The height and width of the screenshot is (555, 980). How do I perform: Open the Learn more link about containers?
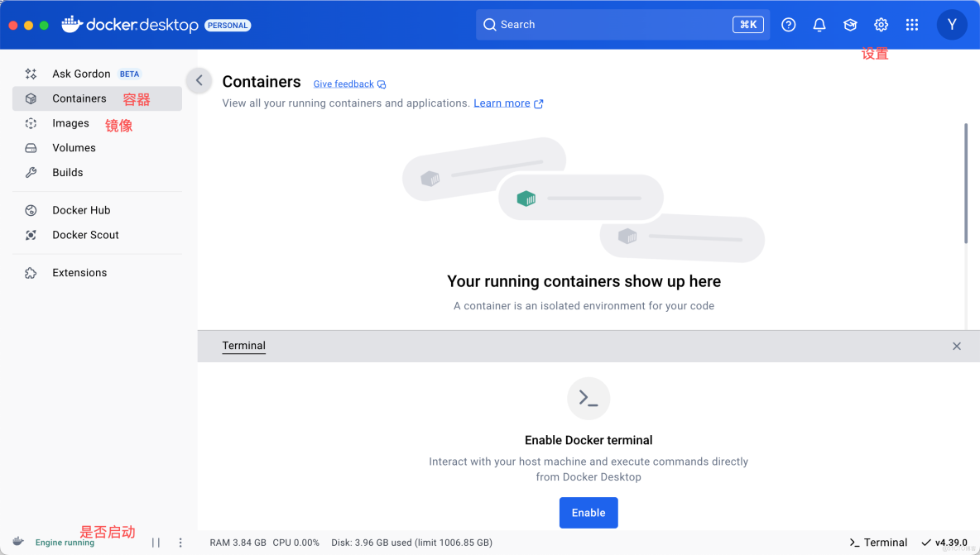tap(503, 103)
